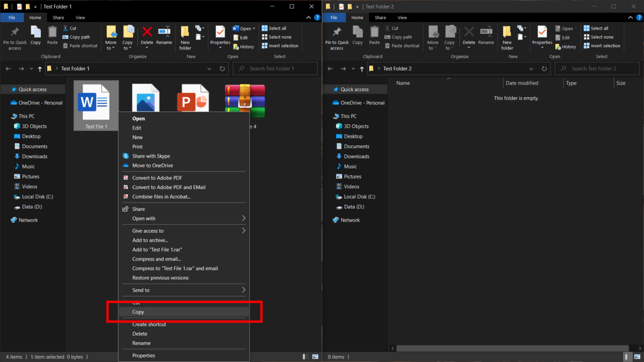Image resolution: width=644 pixels, height=362 pixels.
Task: Focus the Search Test Folder 2 field
Action: pos(598,69)
